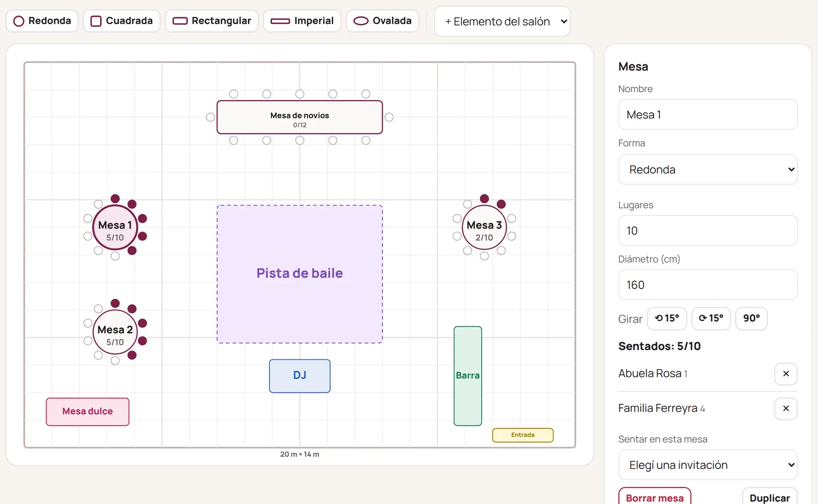818x504 pixels.
Task: Select Mesa 1 on the floor plan
Action: pyautogui.click(x=115, y=227)
